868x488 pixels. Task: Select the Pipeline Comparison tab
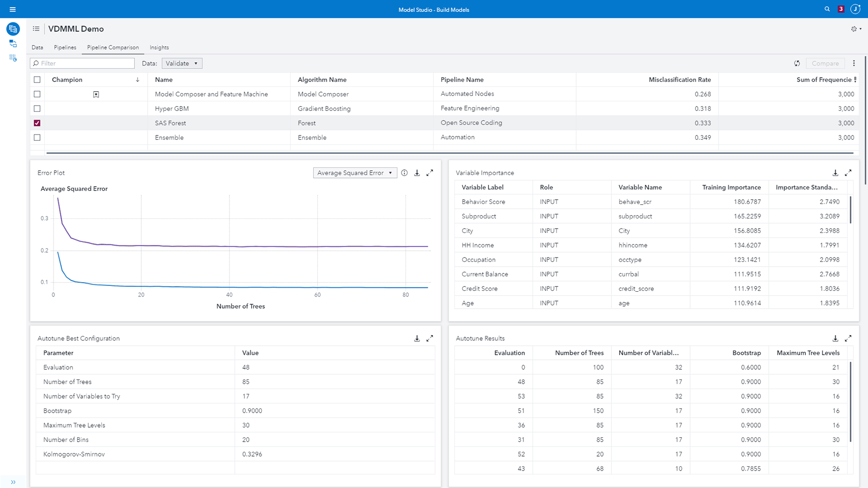coord(113,47)
